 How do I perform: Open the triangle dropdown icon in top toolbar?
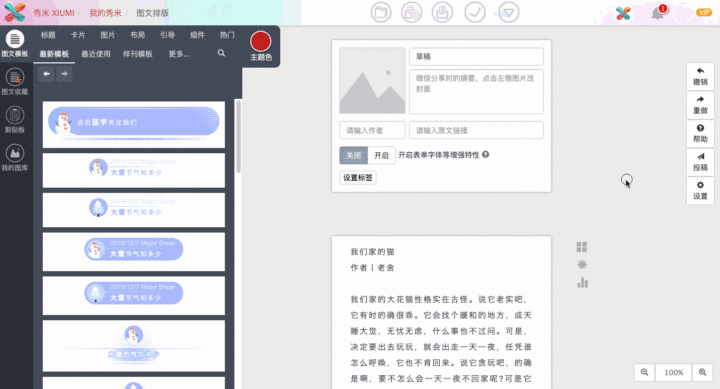click(508, 12)
